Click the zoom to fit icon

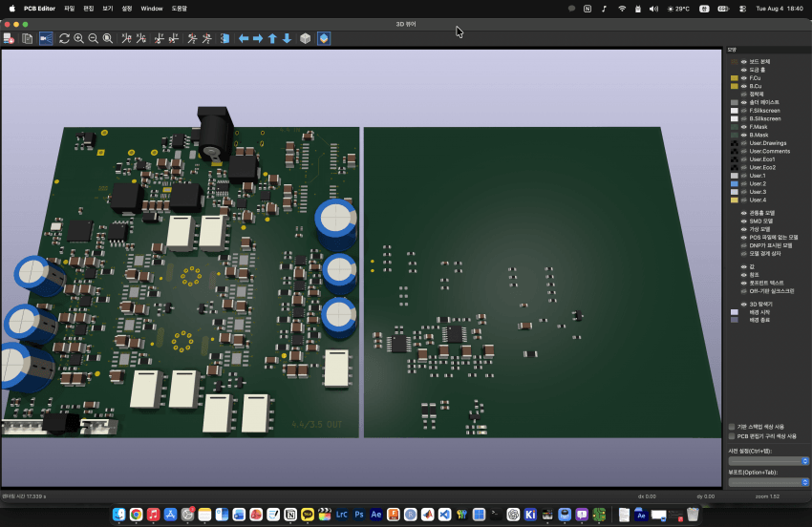[x=108, y=38]
